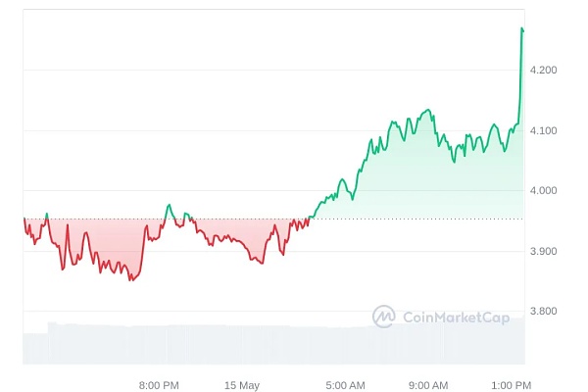Select the 9:00 AM time axis label
588x392 pixels.
click(x=428, y=385)
